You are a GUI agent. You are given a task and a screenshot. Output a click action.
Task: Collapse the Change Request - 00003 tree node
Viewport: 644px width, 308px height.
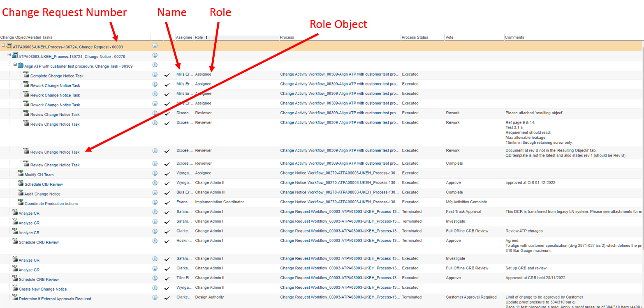3,46
